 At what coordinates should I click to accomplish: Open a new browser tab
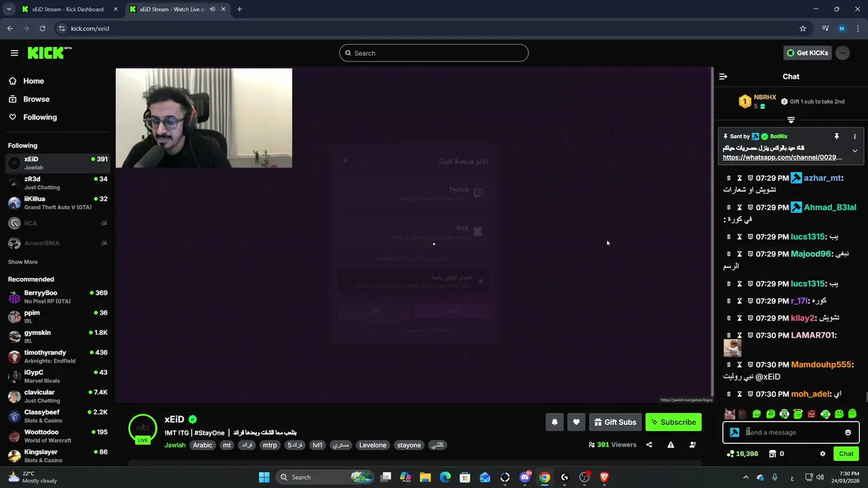[x=239, y=9]
